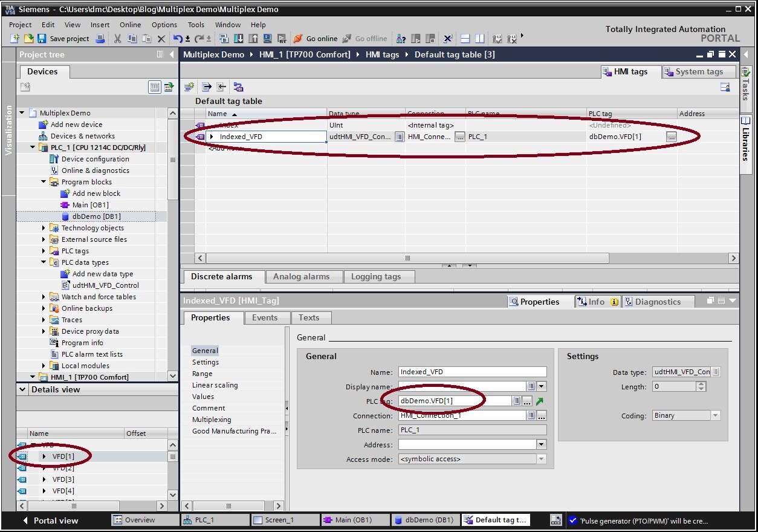Viewport: 758px width, 532px height.
Task: Expand the Indexed_VFD row triangle in tag table
Action: (212, 137)
